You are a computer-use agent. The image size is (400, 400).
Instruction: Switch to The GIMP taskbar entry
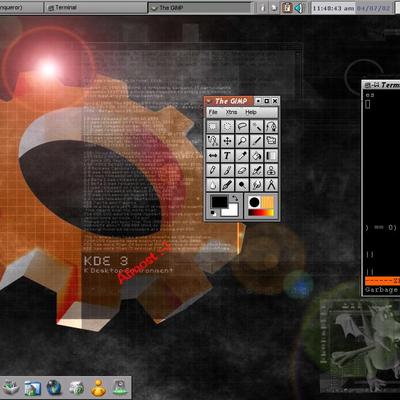[x=199, y=7]
